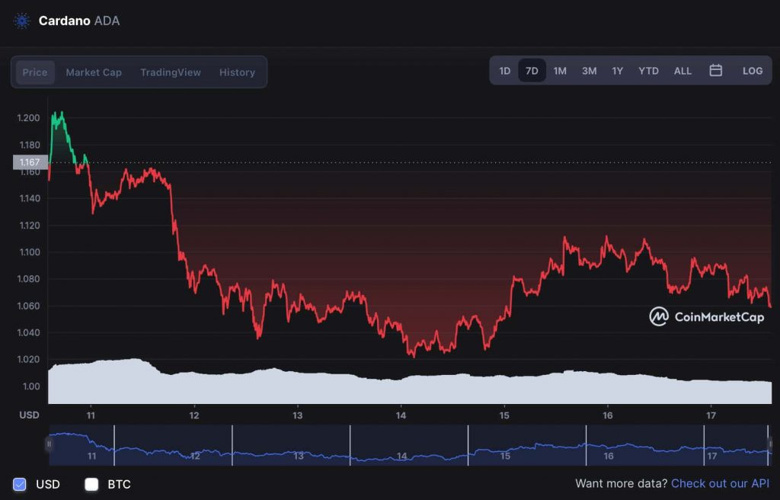This screenshot has height=500, width=780.
Task: Switch to the Market Cap tab
Action: pos(94,72)
